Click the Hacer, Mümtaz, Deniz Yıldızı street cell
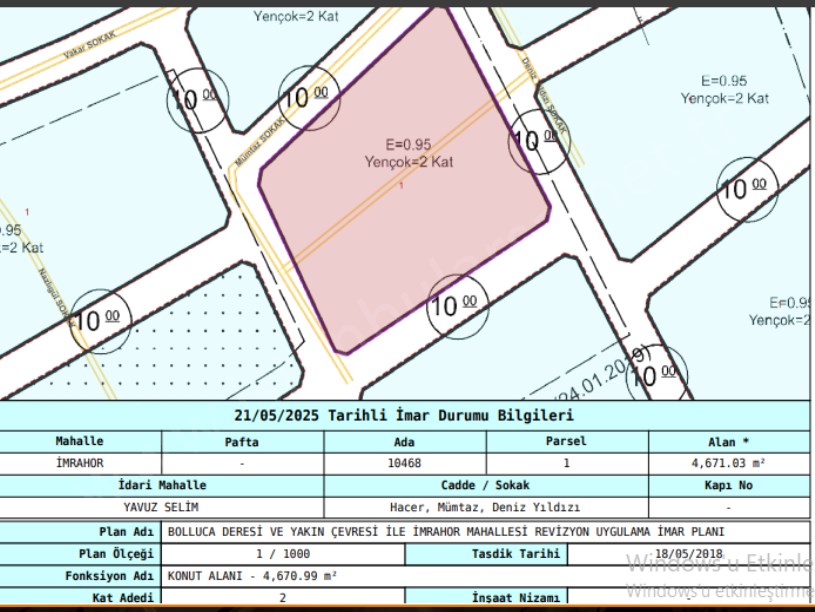Screen dimensions: 815x612 (485, 507)
